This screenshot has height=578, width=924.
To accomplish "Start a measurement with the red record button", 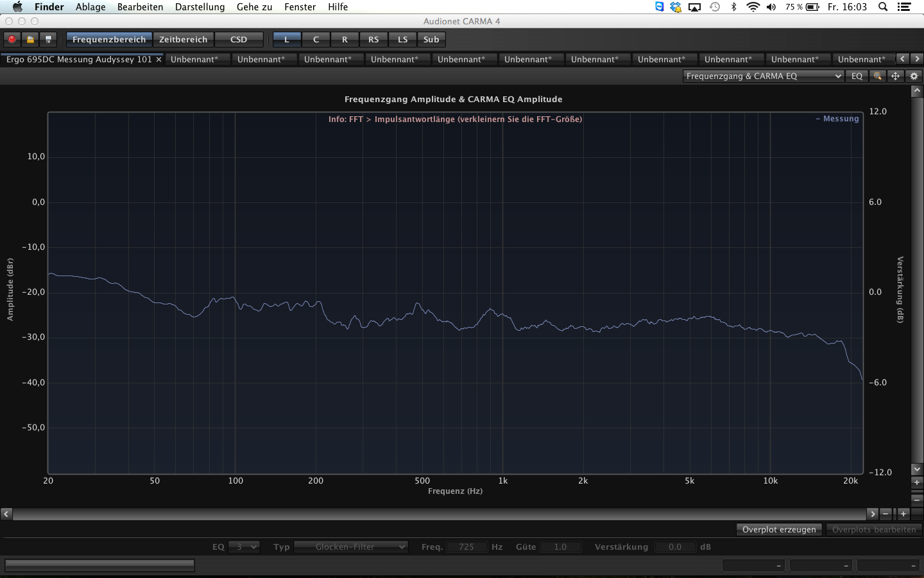I will (x=12, y=39).
